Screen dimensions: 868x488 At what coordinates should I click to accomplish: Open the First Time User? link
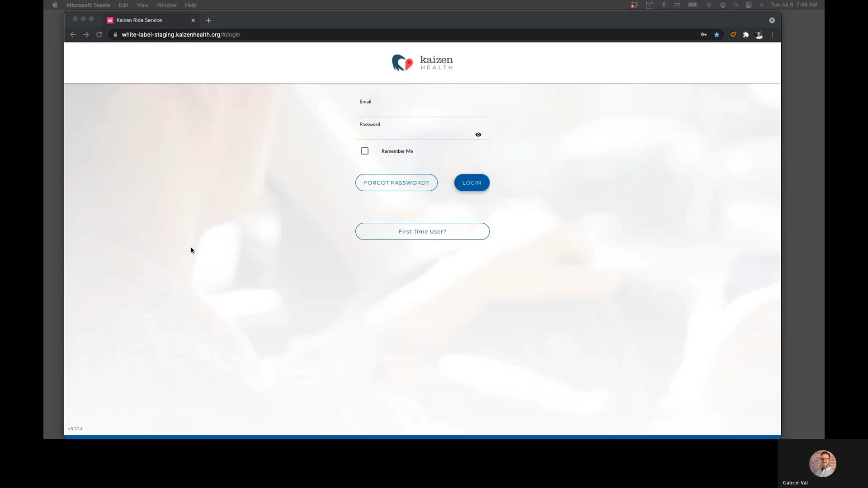coord(422,231)
